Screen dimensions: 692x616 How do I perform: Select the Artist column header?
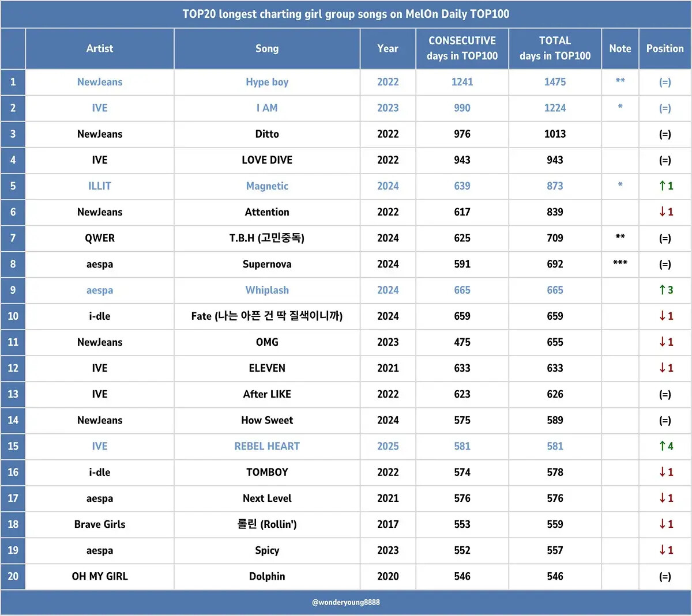(100, 48)
